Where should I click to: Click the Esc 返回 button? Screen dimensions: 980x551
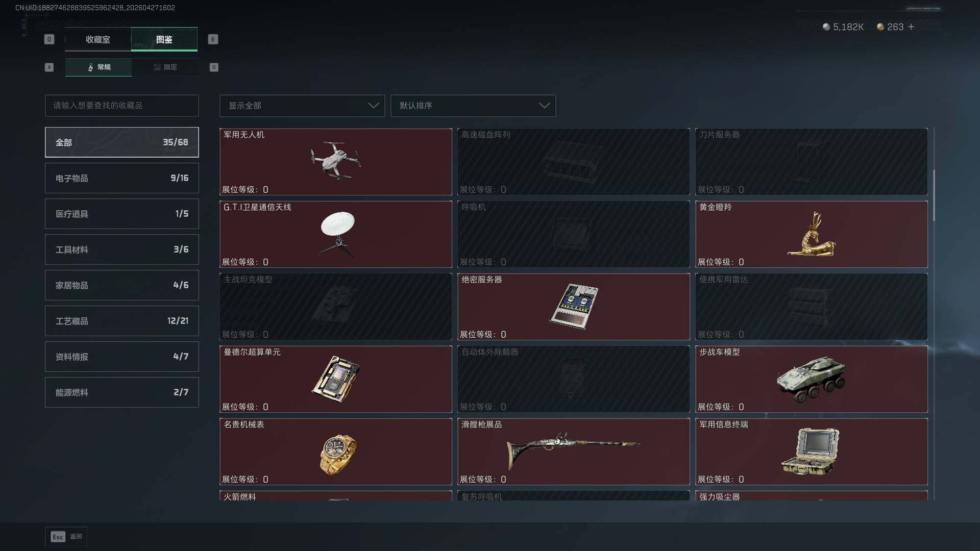click(66, 537)
